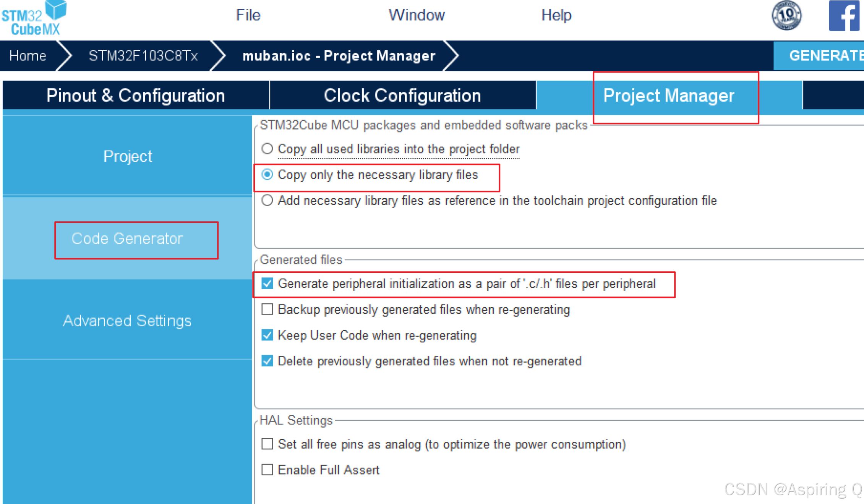Switch to Clock Configuration tab
The height and width of the screenshot is (504, 864).
coord(402,96)
